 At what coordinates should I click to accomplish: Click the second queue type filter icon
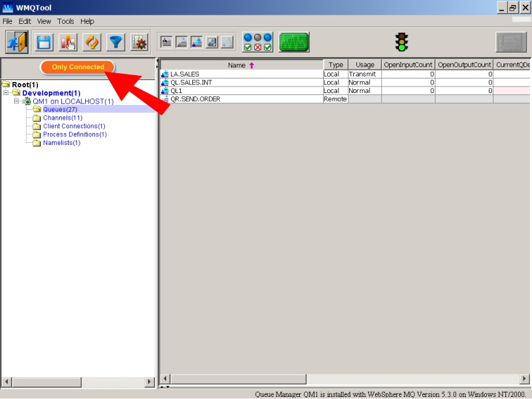click(182, 42)
